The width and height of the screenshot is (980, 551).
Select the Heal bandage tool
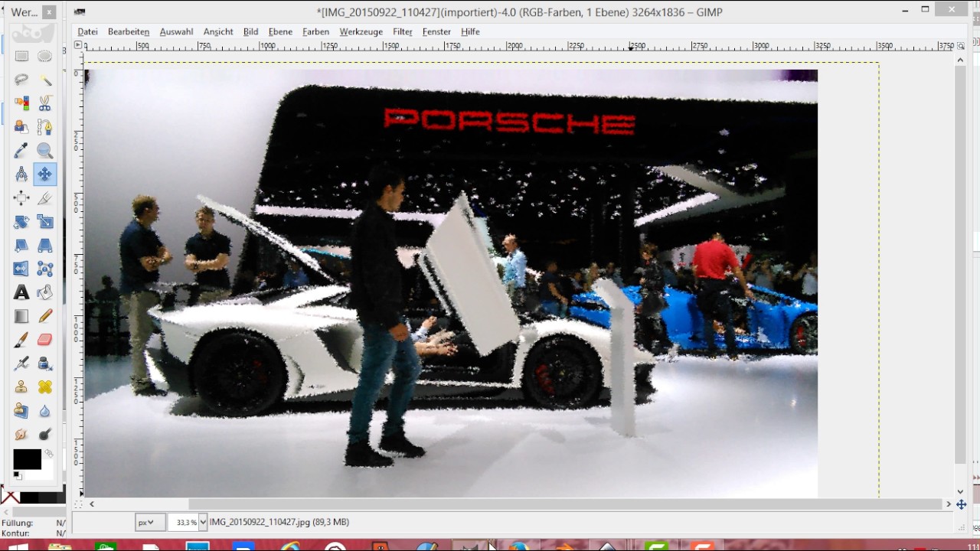(45, 387)
